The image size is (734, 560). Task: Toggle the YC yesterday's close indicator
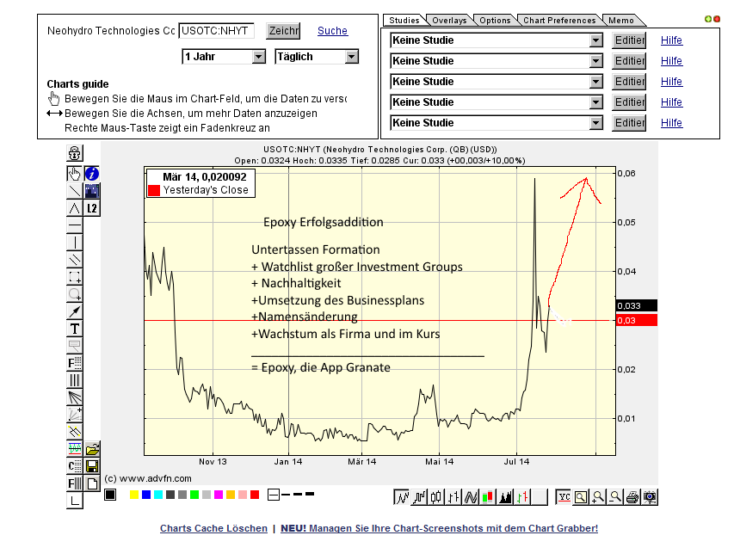coord(564,496)
